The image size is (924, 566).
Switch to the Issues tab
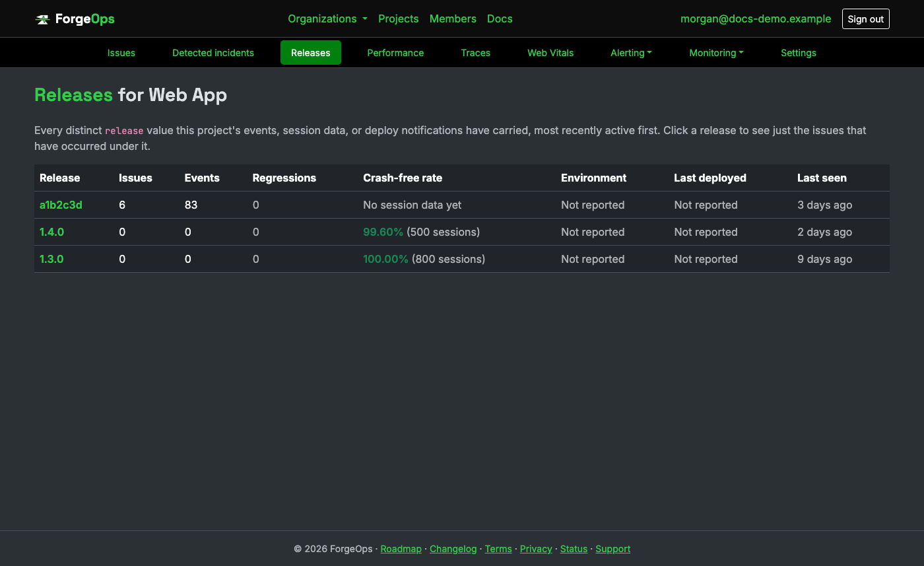121,53
